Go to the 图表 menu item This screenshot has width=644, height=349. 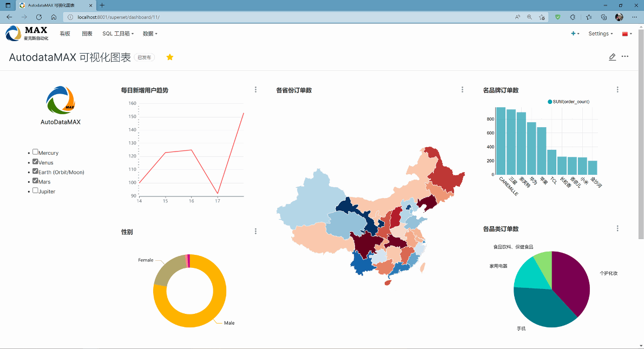(x=87, y=34)
